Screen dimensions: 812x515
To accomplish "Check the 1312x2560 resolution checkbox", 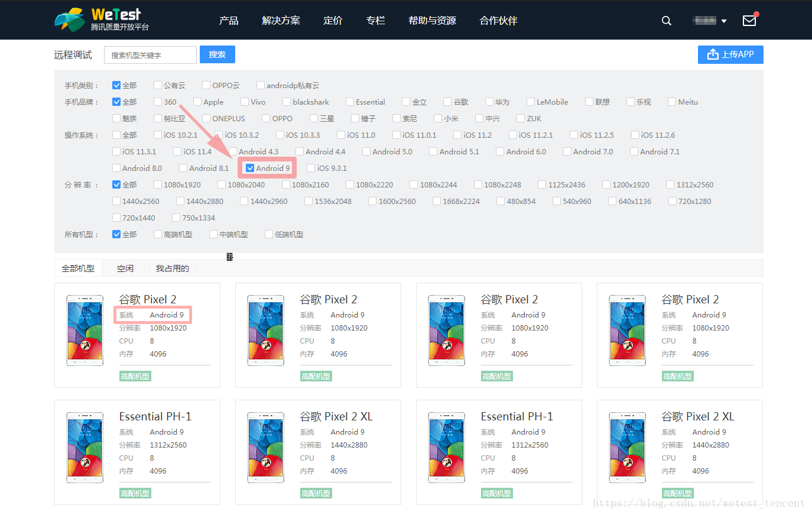I will point(670,184).
